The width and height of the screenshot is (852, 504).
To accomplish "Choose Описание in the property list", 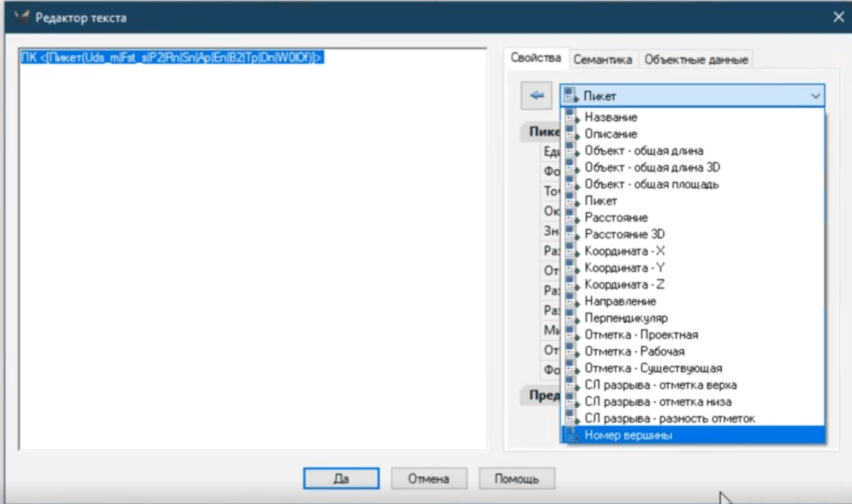I will pyautogui.click(x=610, y=134).
